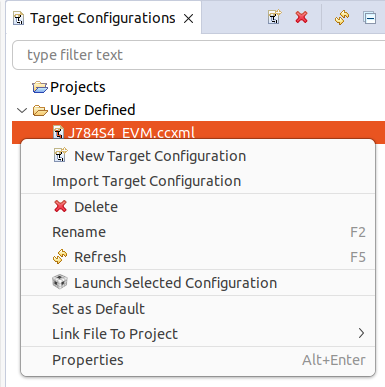
Task: Click the User Defined folder icon
Action: coord(40,110)
